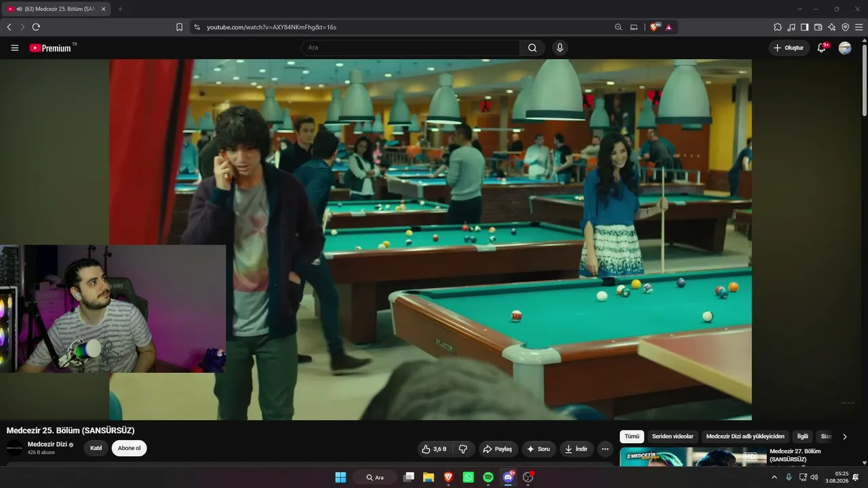Viewport: 868px width, 488px height.
Task: Show more filter chips with right chevron
Action: coord(844,436)
